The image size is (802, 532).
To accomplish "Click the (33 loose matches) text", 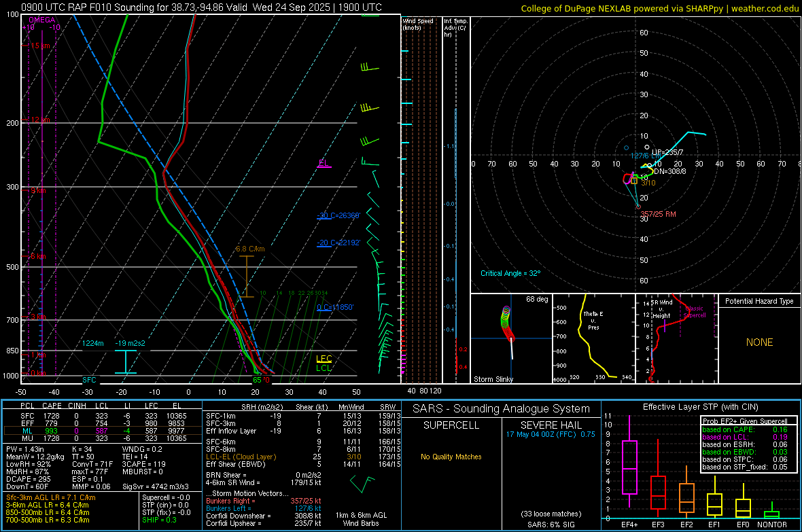I will point(551,514).
